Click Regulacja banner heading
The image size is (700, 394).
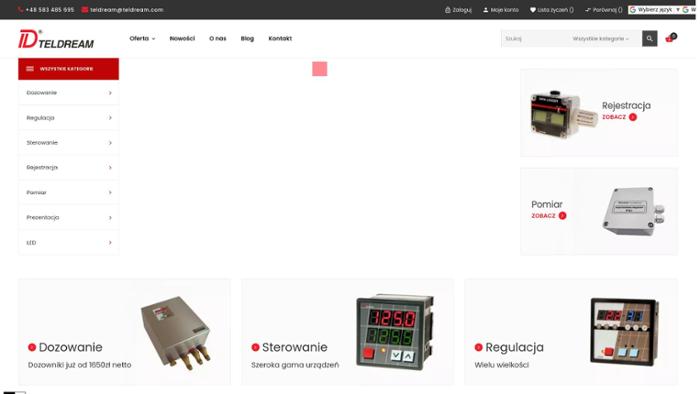tap(514, 347)
